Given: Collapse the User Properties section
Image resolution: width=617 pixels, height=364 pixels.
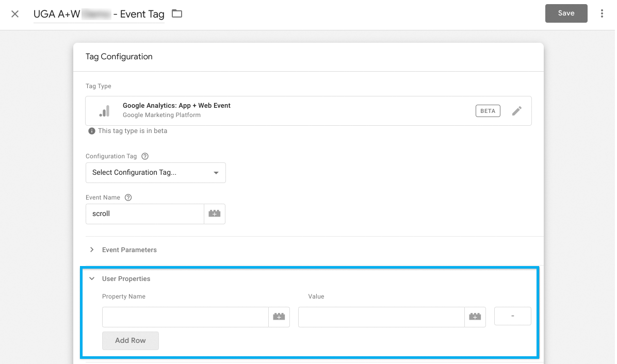Looking at the screenshot, I should click(92, 279).
